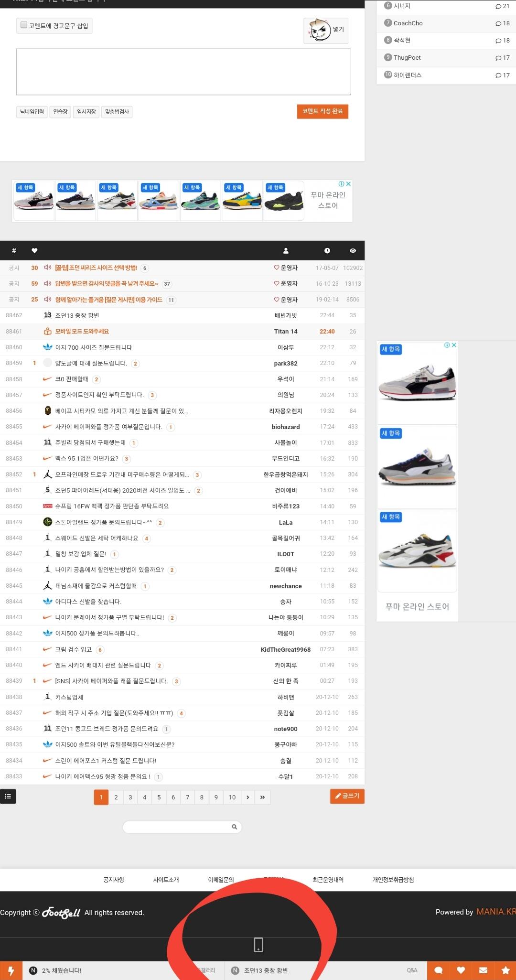Screen dimensions: 516x980
Task: Click 맞춤법검사 button
Action: click(x=117, y=112)
